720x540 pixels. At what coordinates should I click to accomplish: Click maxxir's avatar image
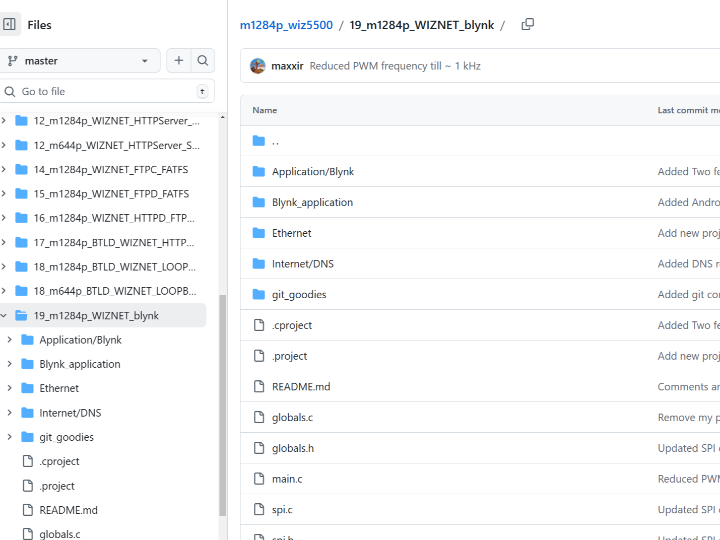click(258, 66)
